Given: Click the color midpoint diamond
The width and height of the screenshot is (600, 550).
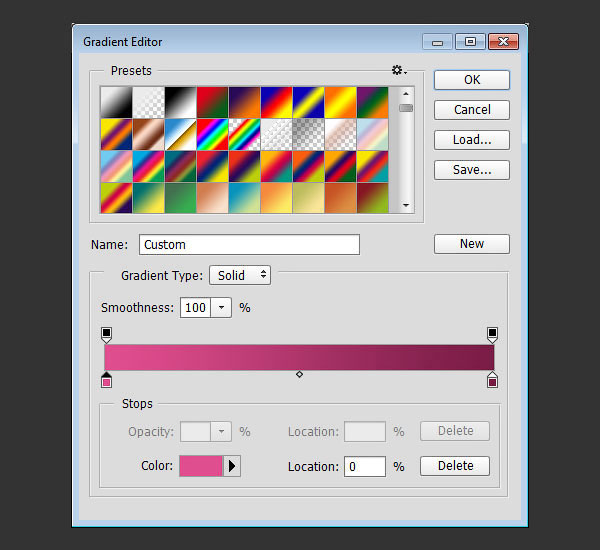Looking at the screenshot, I should (300, 374).
